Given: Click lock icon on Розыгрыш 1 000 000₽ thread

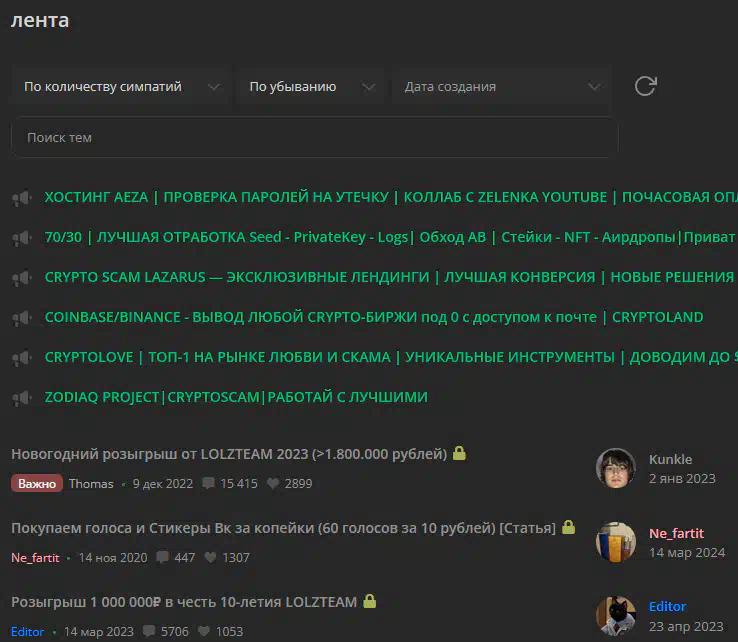Looking at the screenshot, I should (x=369, y=601).
